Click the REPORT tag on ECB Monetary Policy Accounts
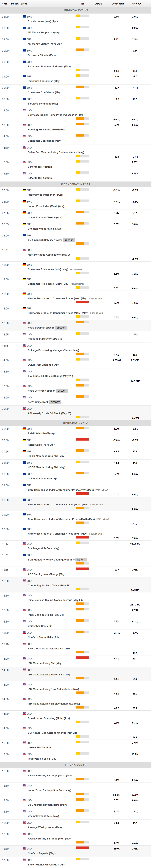Screen dimensions: 152x868 coord(81,560)
